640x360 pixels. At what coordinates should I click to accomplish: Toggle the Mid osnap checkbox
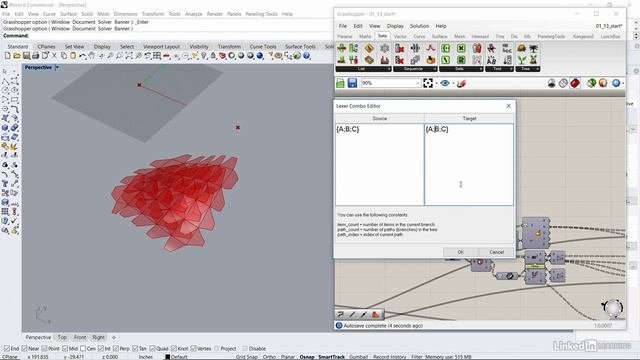65,349
